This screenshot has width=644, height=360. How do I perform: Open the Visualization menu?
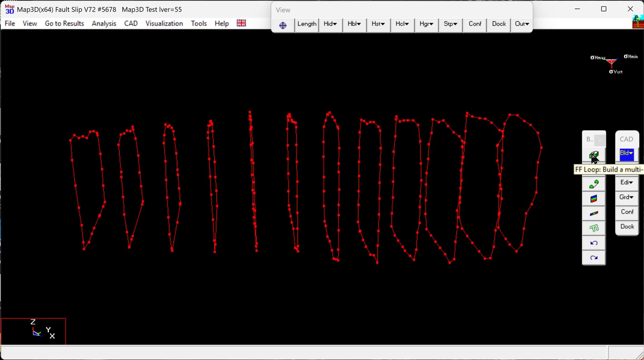(x=164, y=24)
